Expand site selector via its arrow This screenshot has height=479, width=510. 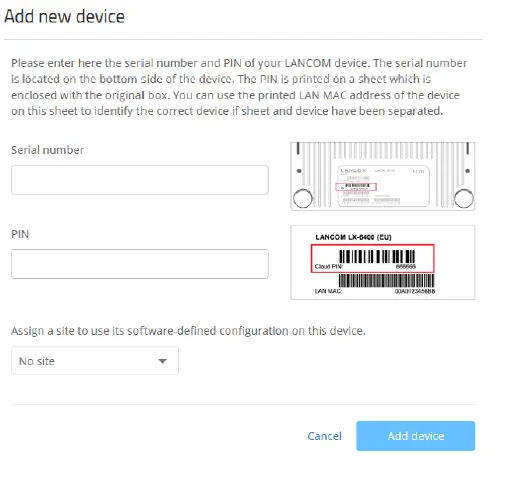click(x=162, y=361)
